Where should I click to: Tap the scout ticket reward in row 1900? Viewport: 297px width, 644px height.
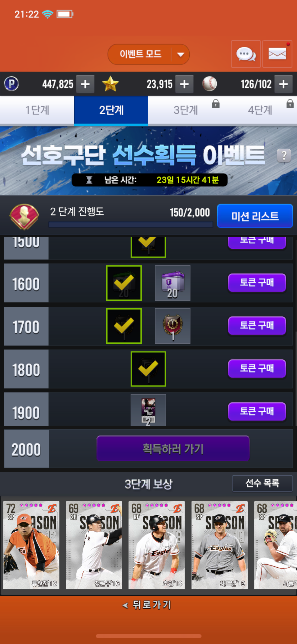point(148,410)
